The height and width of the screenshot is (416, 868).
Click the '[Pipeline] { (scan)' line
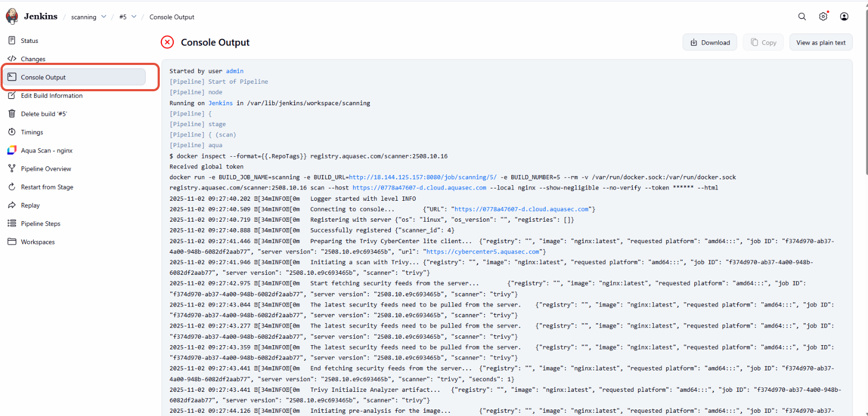pos(203,135)
